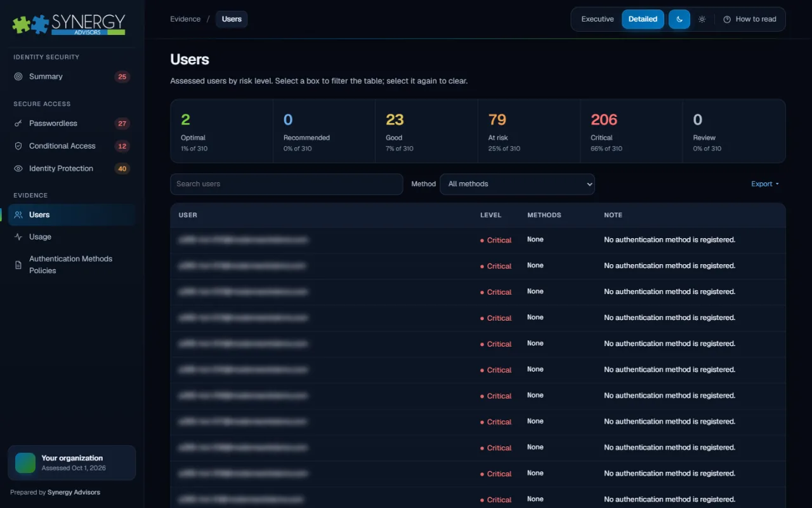Viewport: 812px width, 508px height.
Task: Click the NOTE column header
Action: click(x=613, y=215)
